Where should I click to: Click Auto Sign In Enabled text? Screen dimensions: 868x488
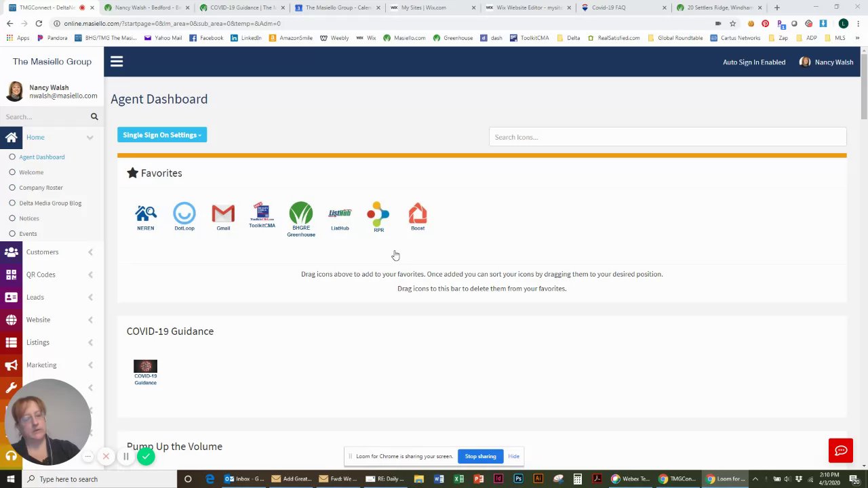[x=754, y=62]
